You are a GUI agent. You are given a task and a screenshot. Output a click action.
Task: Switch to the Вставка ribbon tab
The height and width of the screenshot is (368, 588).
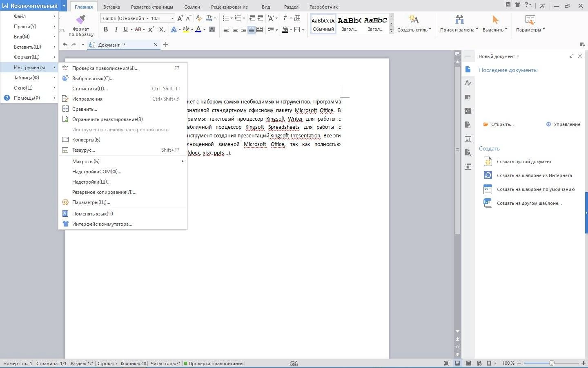coord(111,7)
